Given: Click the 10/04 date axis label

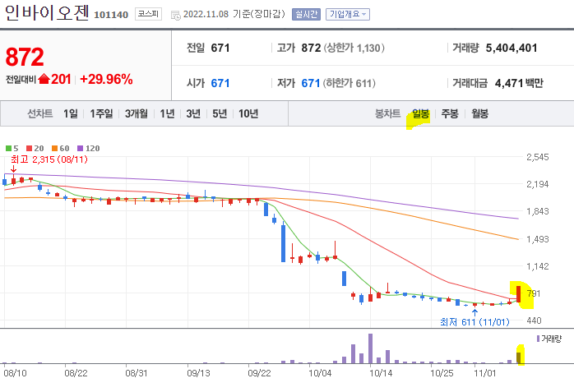Looking at the screenshot, I should tap(320, 373).
